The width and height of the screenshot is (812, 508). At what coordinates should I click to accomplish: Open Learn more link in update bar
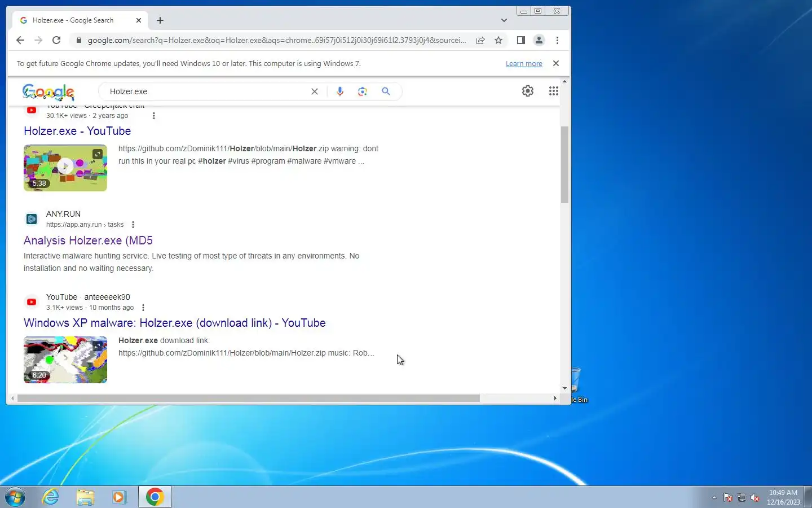[524, 64]
